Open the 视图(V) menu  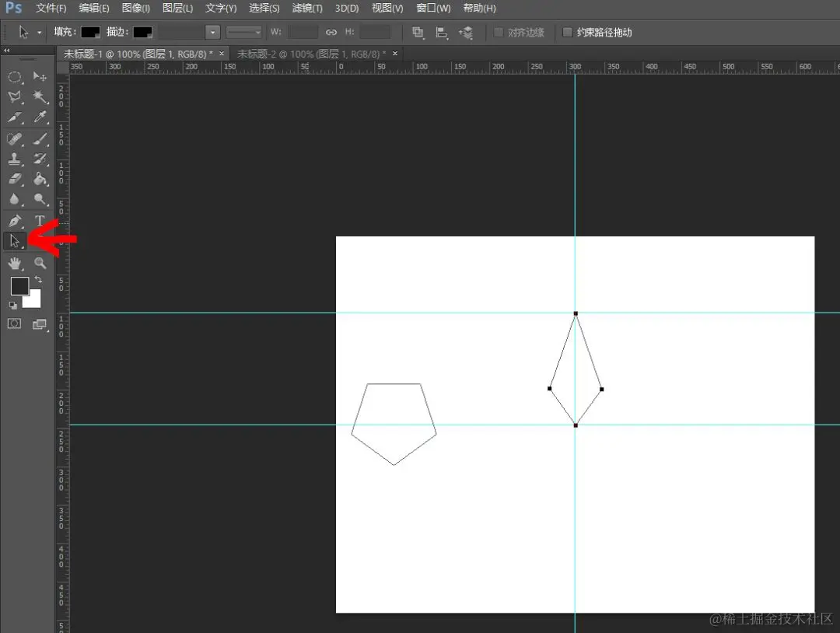(387, 8)
